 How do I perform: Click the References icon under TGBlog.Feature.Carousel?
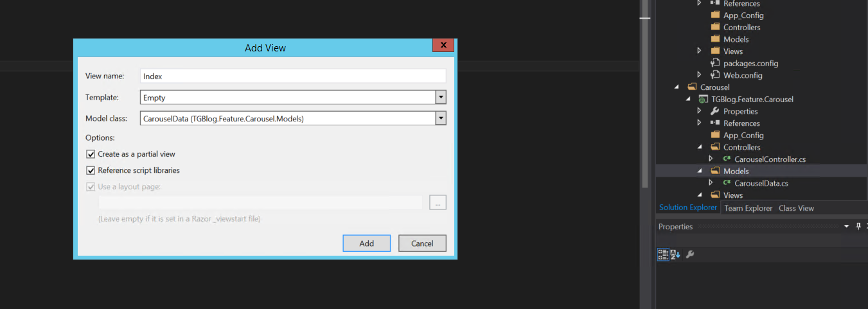tap(714, 123)
